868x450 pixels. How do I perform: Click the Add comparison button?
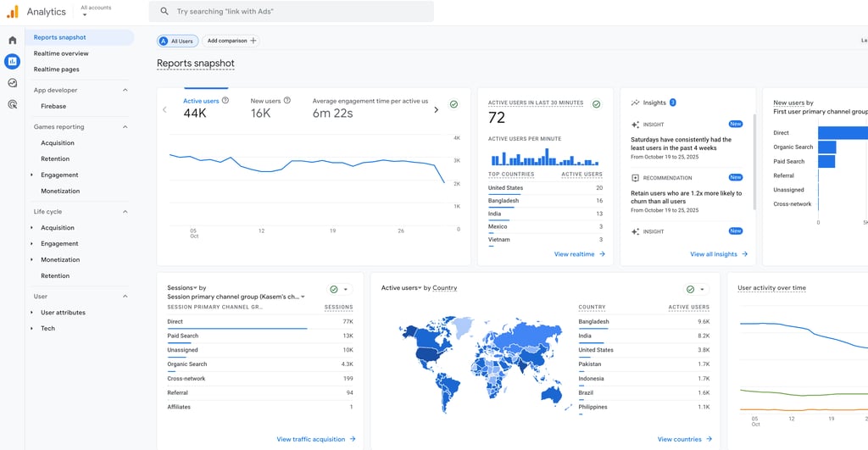[x=231, y=41]
